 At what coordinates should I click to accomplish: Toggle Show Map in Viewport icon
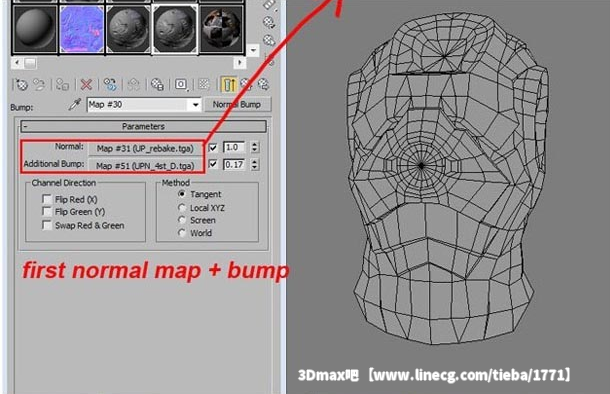(204, 84)
